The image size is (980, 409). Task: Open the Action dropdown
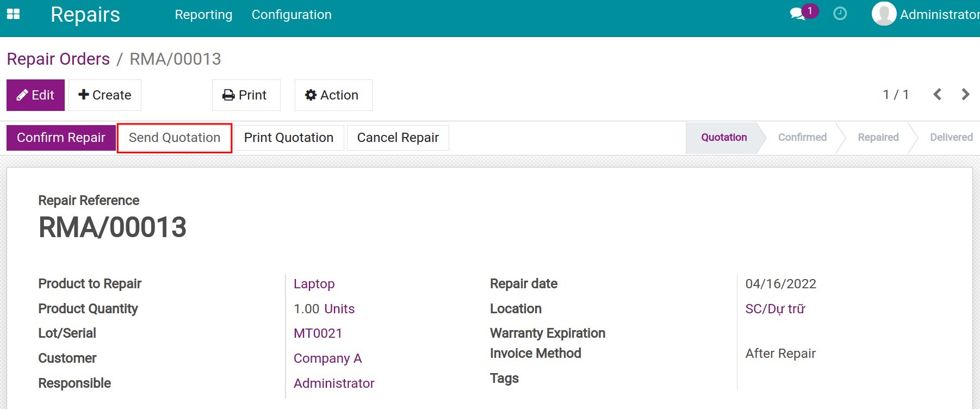(333, 95)
